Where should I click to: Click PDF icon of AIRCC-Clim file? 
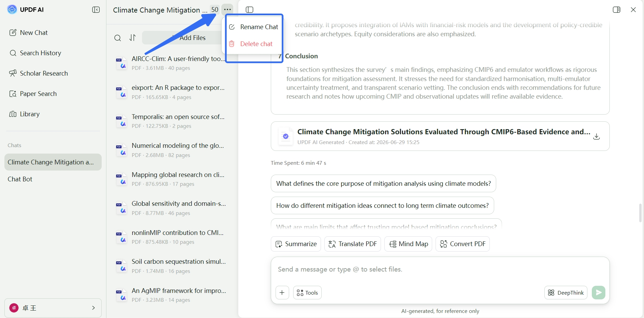pos(121,63)
